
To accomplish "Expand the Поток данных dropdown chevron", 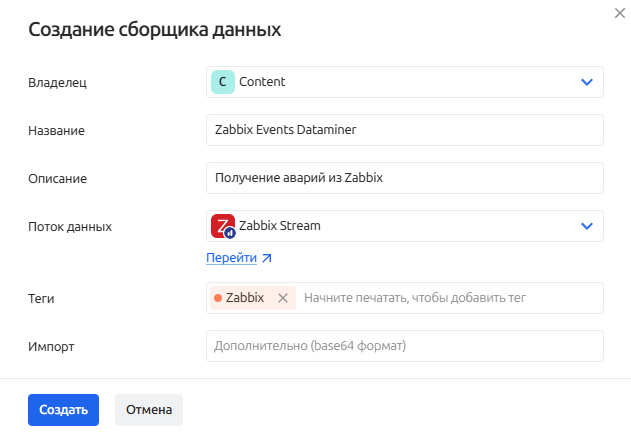I will pos(587,226).
